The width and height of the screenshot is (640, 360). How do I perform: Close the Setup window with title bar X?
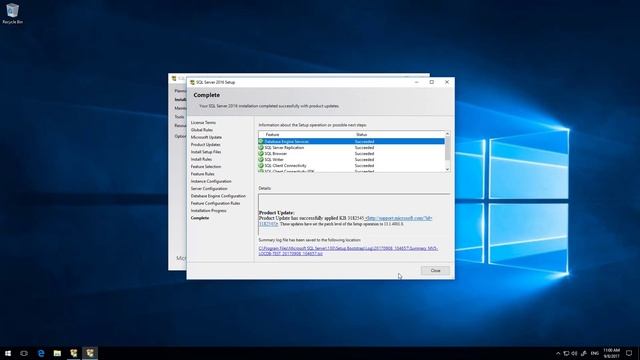(x=447, y=82)
